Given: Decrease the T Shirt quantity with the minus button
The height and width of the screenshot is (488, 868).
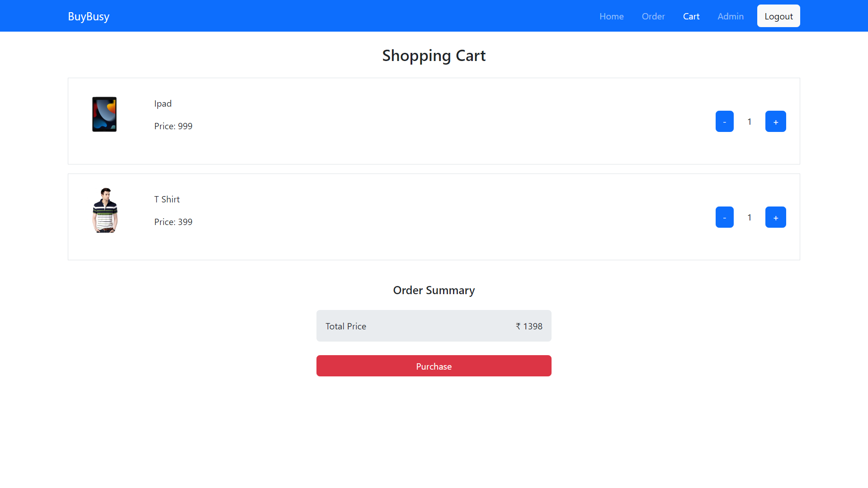Looking at the screenshot, I should tap(725, 217).
